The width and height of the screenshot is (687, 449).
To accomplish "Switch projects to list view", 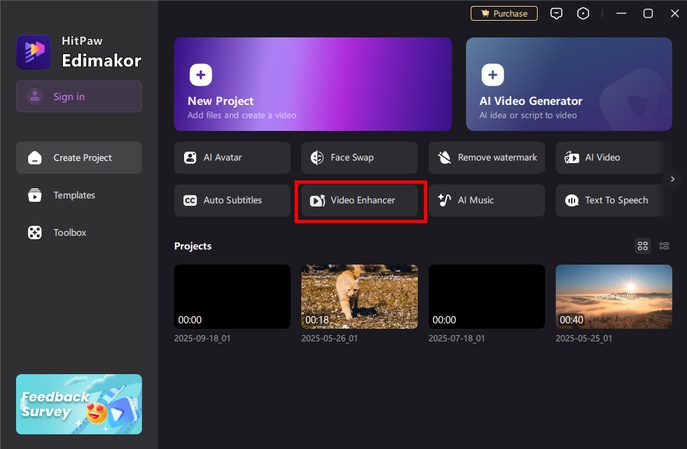I will pos(664,246).
